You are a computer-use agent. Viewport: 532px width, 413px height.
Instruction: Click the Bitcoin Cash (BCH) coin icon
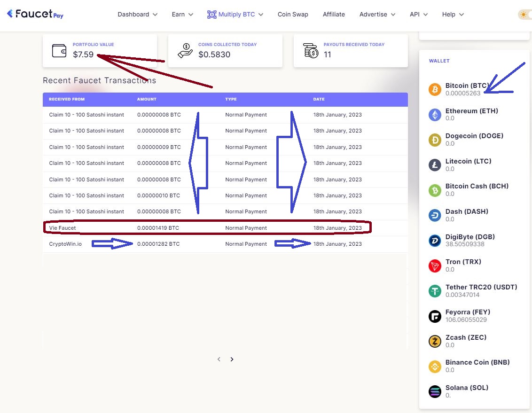[x=435, y=190]
